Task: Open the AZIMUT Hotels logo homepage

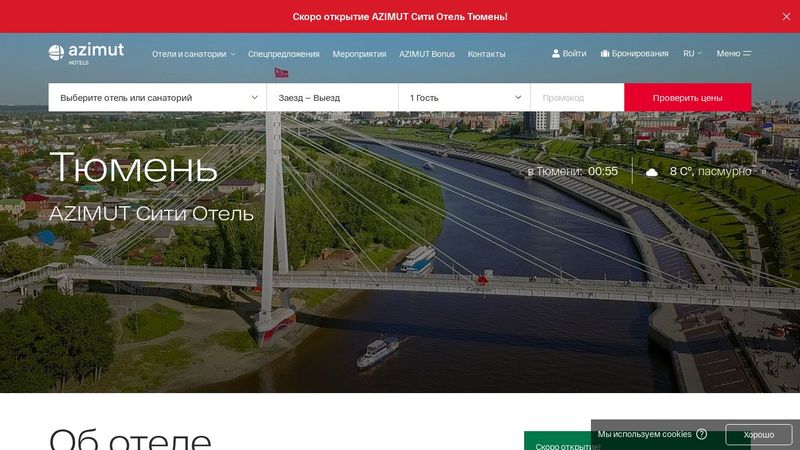Action: [x=86, y=53]
